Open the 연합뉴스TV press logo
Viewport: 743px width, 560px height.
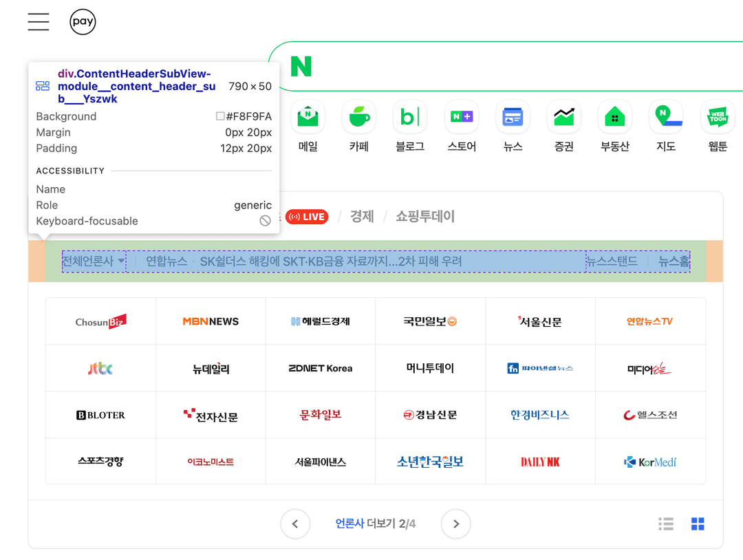point(650,321)
